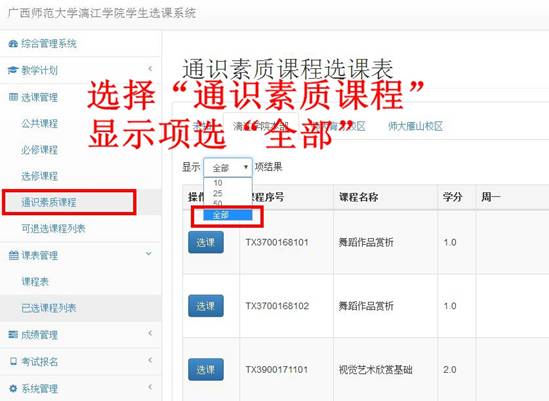The width and height of the screenshot is (549, 401).
Task: Open 可退选课程列表 in the sidebar
Action: point(54,229)
